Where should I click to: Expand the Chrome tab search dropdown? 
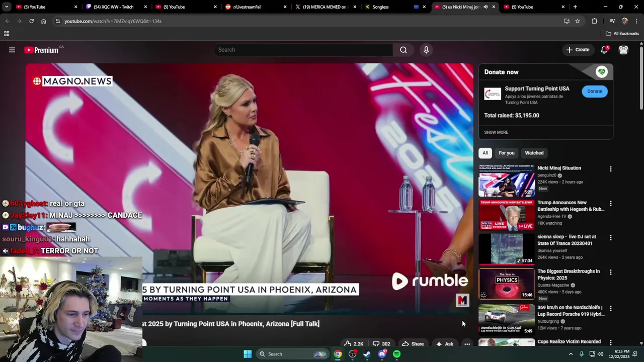(x=7, y=7)
